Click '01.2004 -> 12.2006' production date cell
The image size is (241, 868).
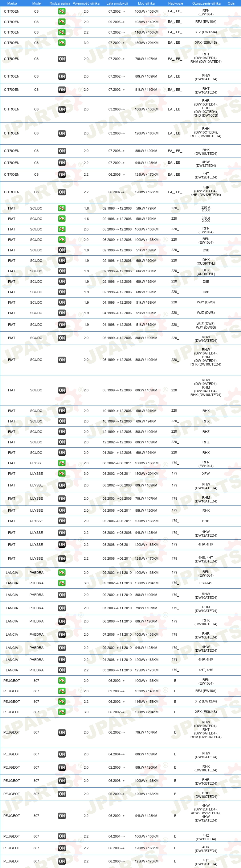point(117,453)
